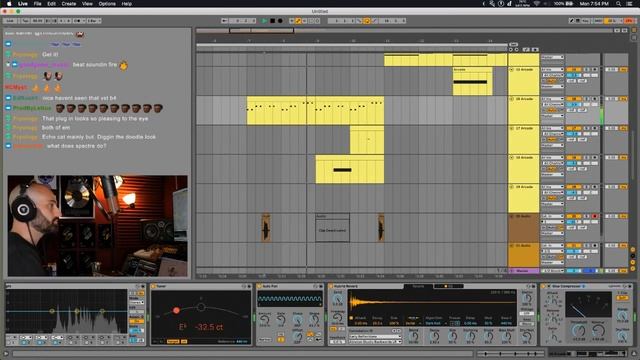Click chat message 'beat soundin fire'
640x360 pixels.
[95, 65]
